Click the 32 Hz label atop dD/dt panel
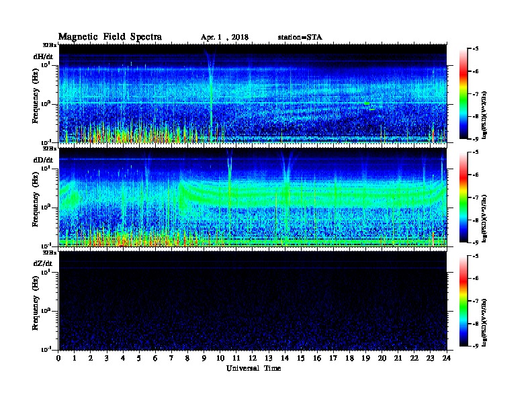 pos(50,148)
